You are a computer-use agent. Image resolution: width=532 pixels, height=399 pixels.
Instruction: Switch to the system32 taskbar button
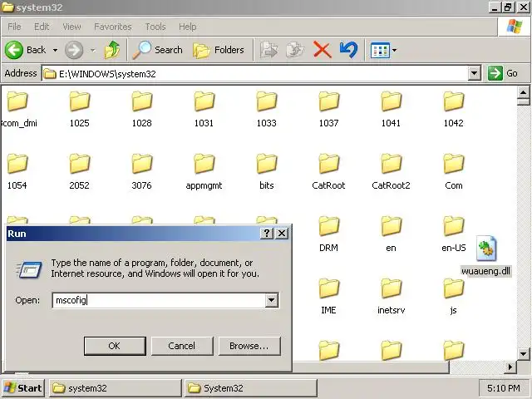pyautogui.click(x=116, y=388)
